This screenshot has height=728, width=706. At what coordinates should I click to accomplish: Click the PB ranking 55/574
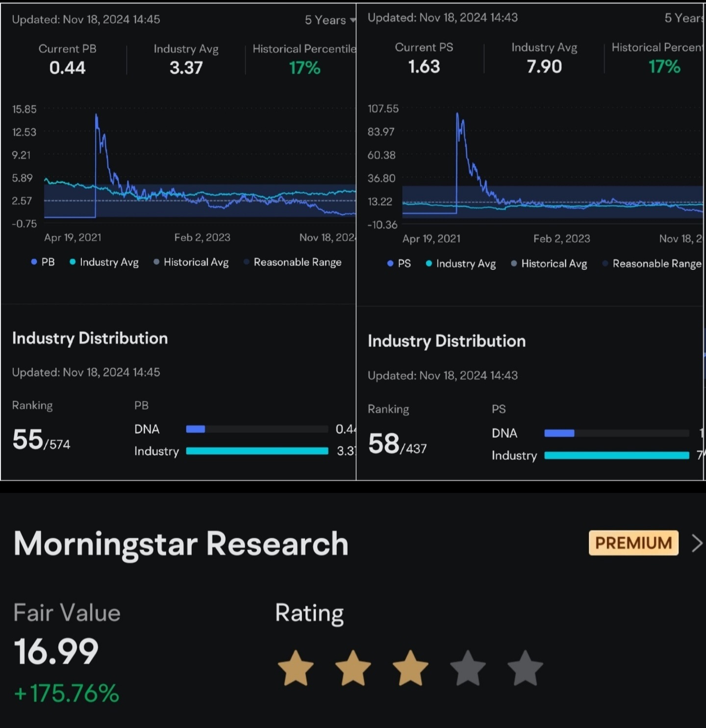[41, 440]
